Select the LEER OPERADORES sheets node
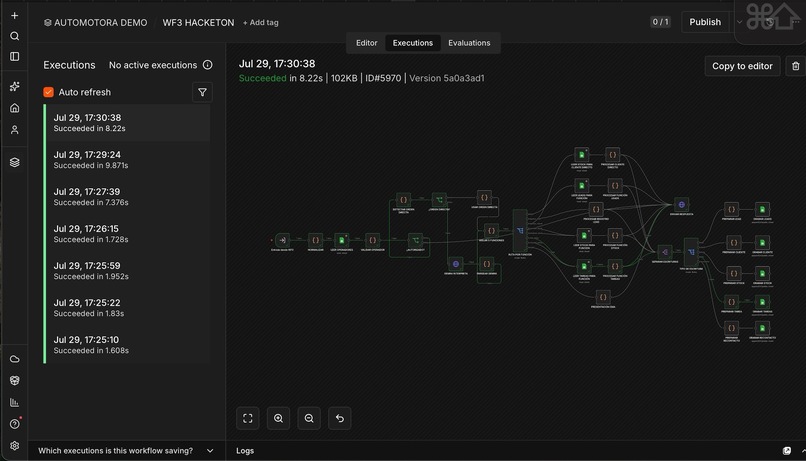The height and width of the screenshot is (461, 806). [341, 240]
